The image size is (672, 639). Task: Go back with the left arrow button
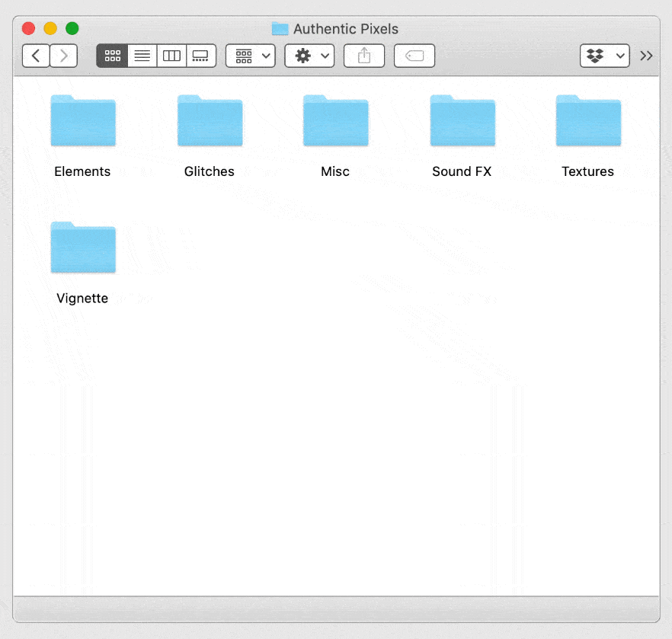(36, 56)
